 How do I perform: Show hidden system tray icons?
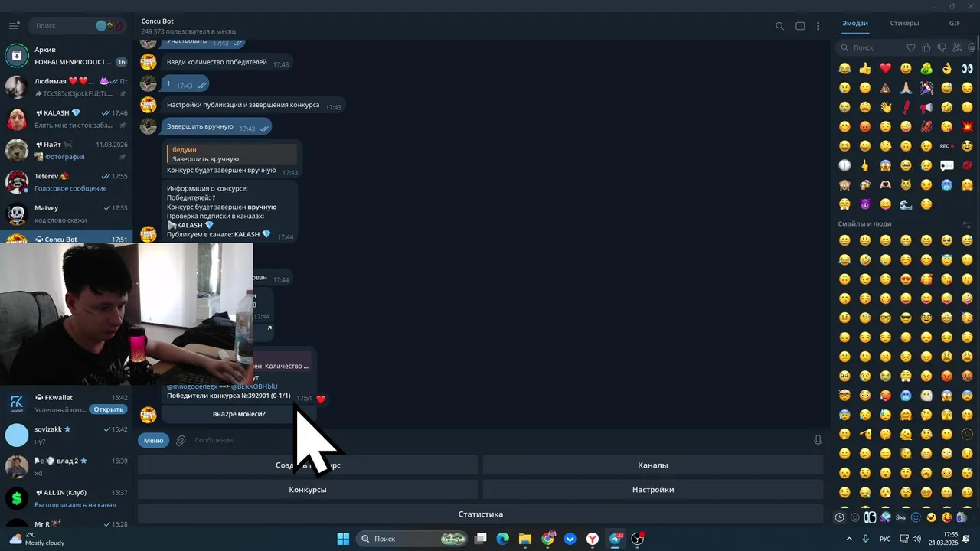(x=849, y=539)
